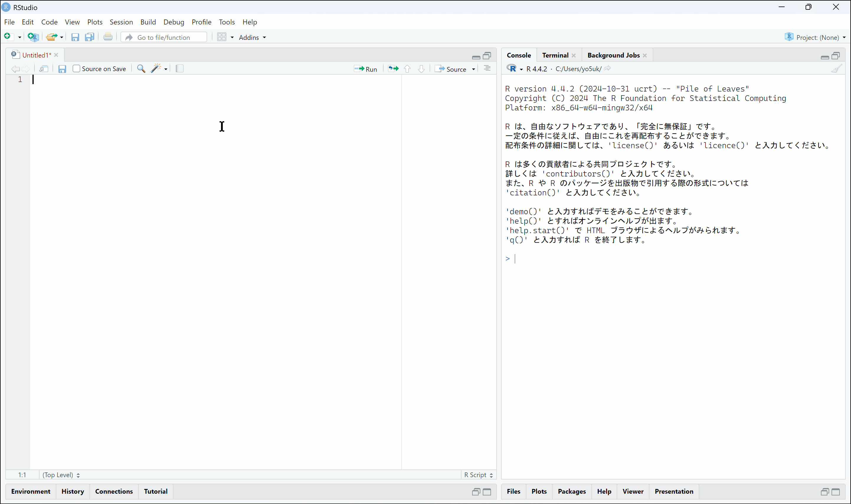Click the Go to file/function field

(164, 37)
